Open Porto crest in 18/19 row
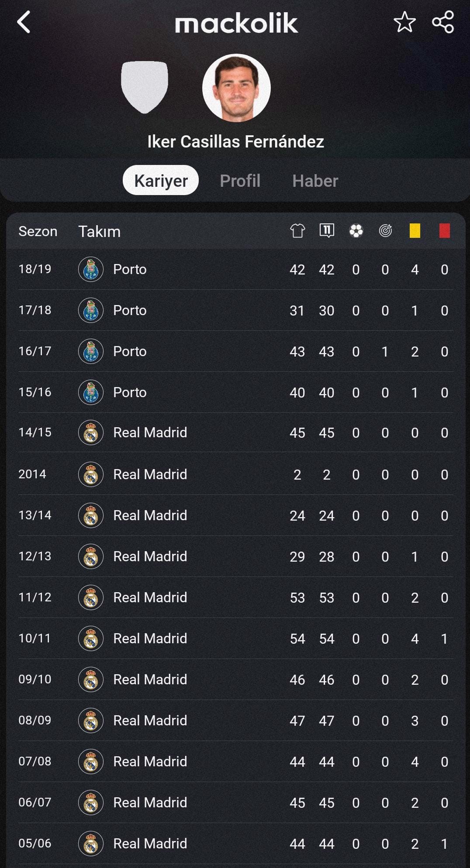The width and height of the screenshot is (470, 868). click(91, 269)
